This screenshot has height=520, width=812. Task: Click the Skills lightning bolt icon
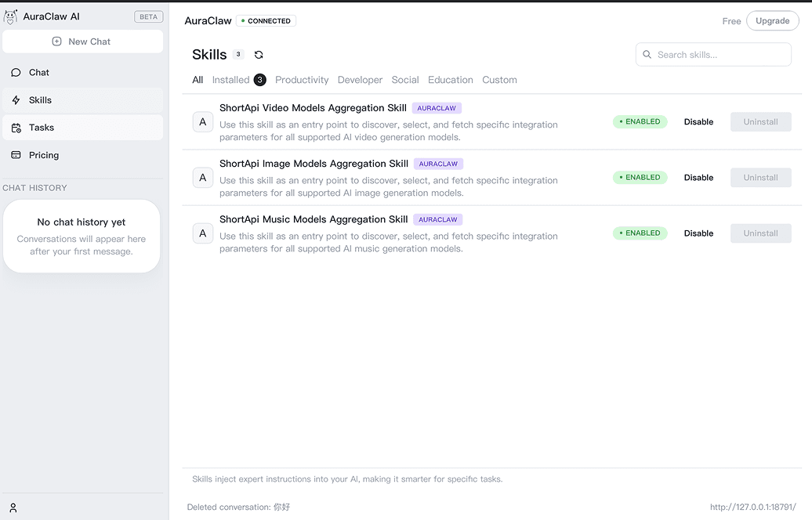coord(16,100)
